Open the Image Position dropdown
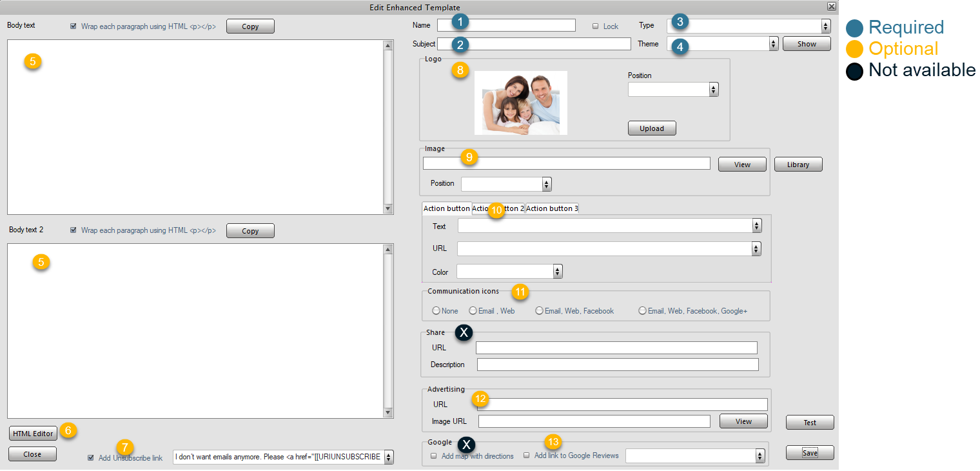Image resolution: width=980 pixels, height=471 pixels. point(547,184)
